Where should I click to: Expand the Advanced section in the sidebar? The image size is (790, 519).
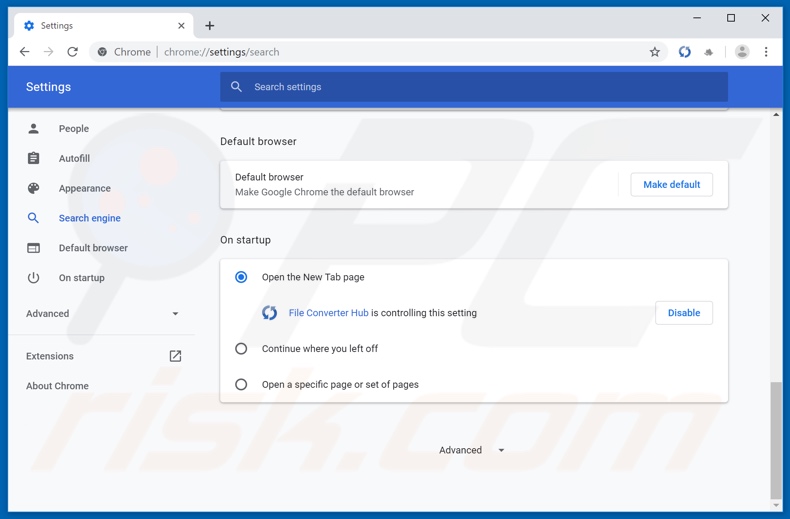pyautogui.click(x=102, y=314)
